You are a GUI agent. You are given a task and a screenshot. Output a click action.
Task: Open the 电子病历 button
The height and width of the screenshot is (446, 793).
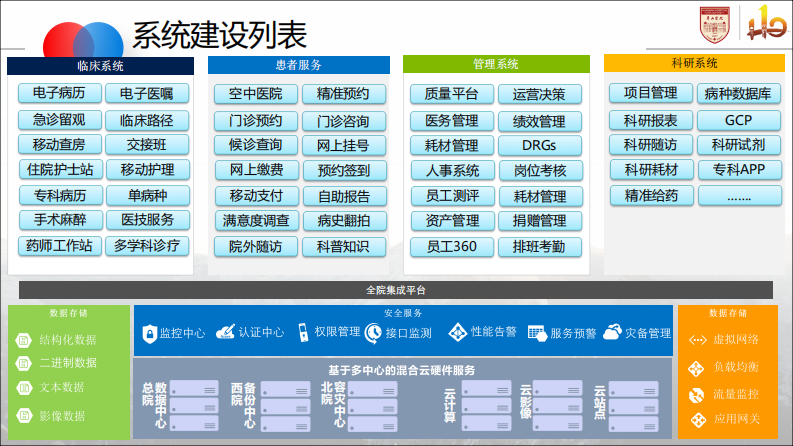click(x=59, y=93)
